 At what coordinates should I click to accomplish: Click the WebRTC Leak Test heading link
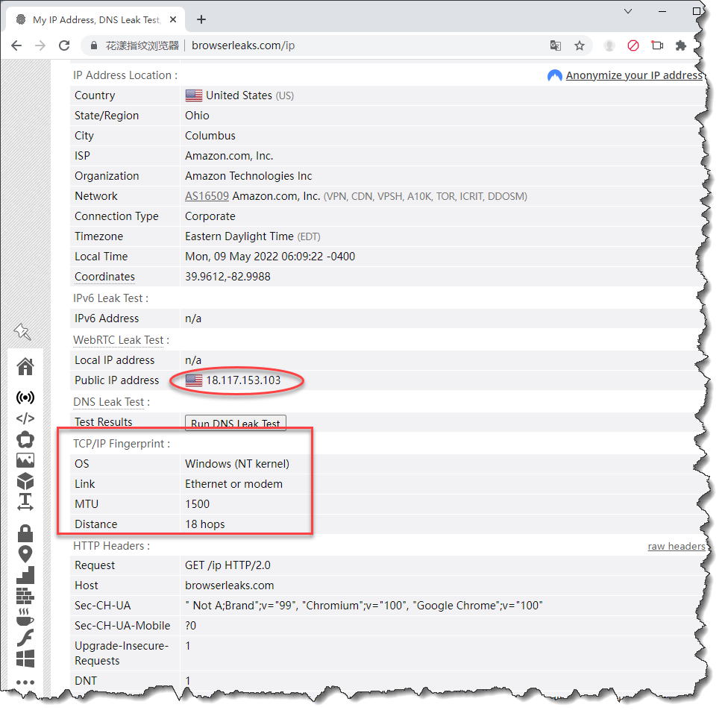point(119,340)
